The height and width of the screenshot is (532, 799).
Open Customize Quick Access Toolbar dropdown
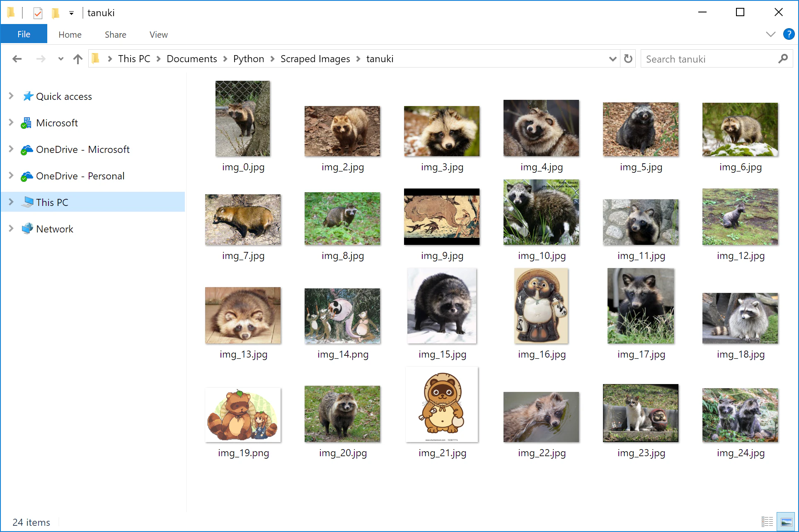71,13
